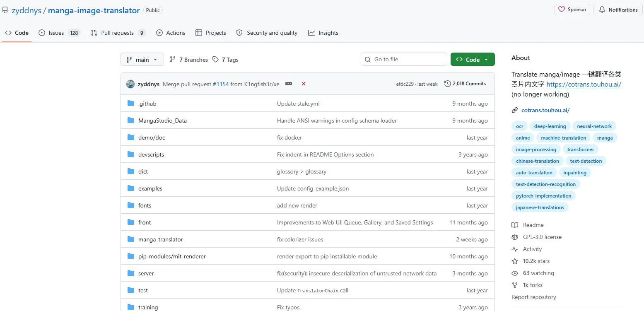Switch to the Code tab

(17, 33)
